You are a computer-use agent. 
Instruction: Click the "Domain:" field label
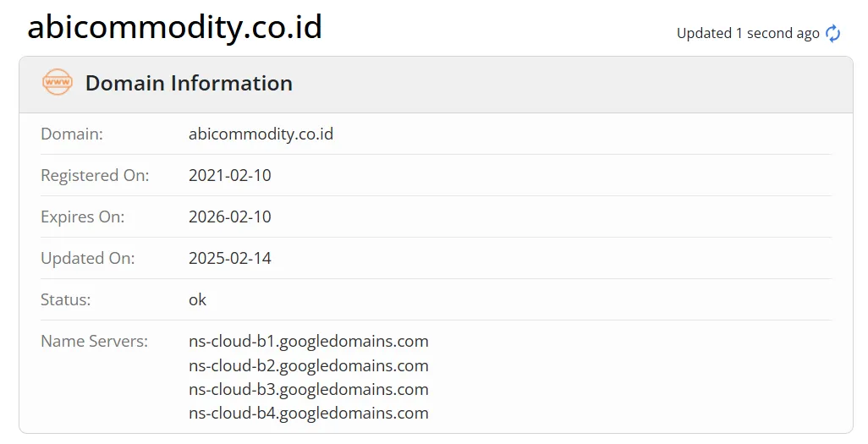click(72, 134)
